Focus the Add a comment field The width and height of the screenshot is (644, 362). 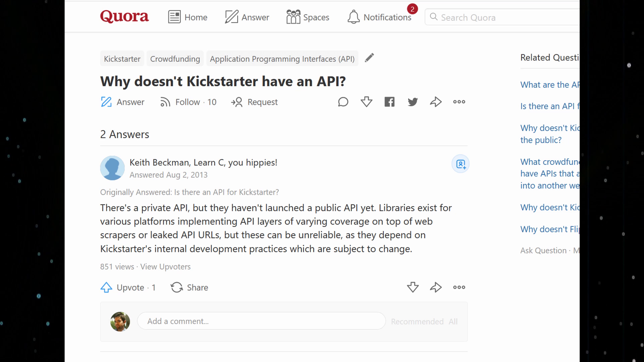[x=261, y=321]
